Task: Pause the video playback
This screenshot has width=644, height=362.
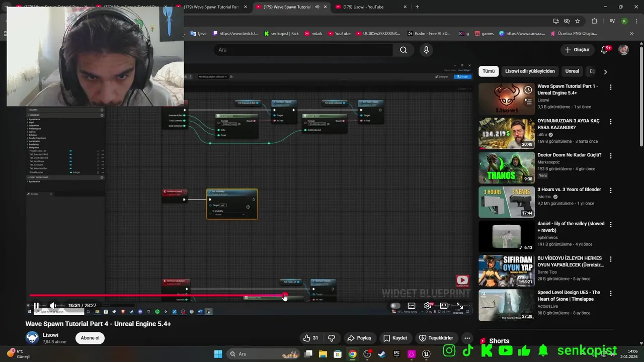Action: [x=36, y=306]
